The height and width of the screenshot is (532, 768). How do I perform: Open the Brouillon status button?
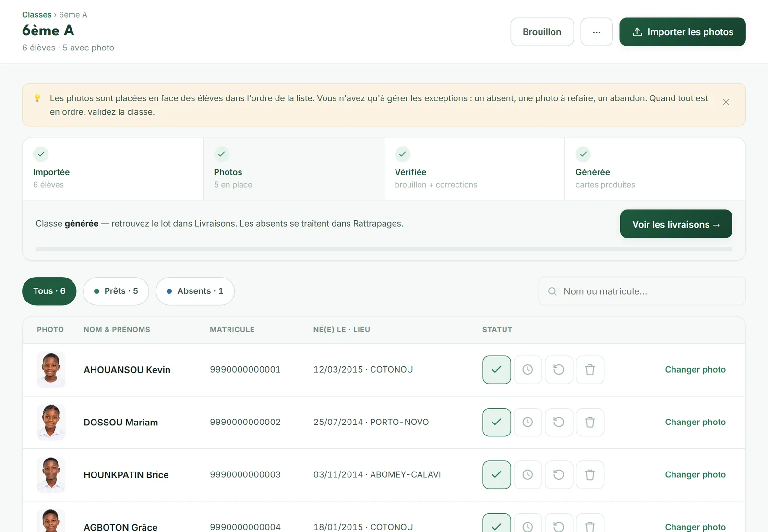tap(542, 32)
